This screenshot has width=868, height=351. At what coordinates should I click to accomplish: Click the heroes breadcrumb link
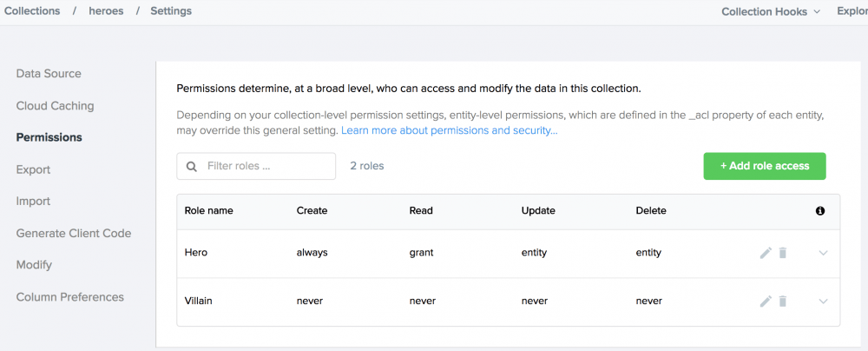(x=106, y=11)
